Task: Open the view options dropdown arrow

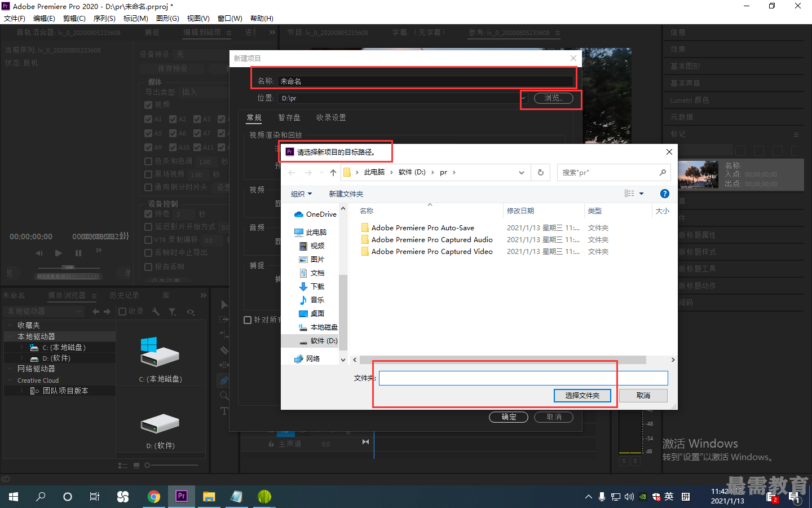Action: click(641, 194)
